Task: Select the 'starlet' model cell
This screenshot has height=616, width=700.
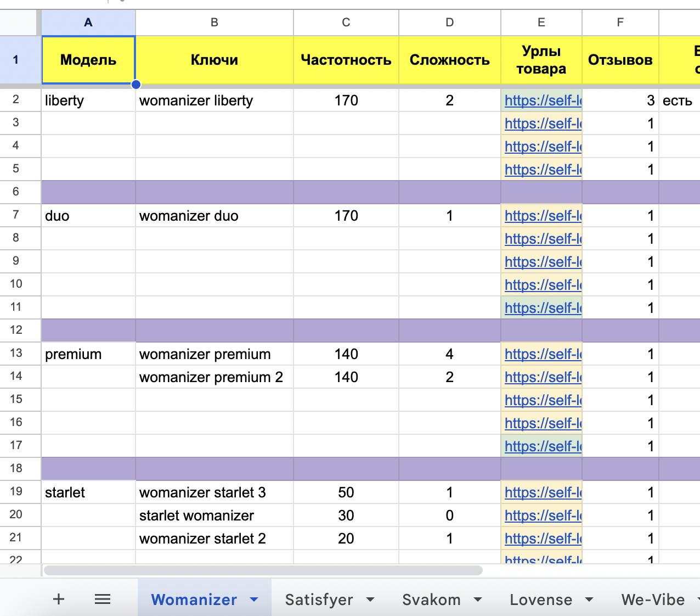Action: (x=88, y=492)
